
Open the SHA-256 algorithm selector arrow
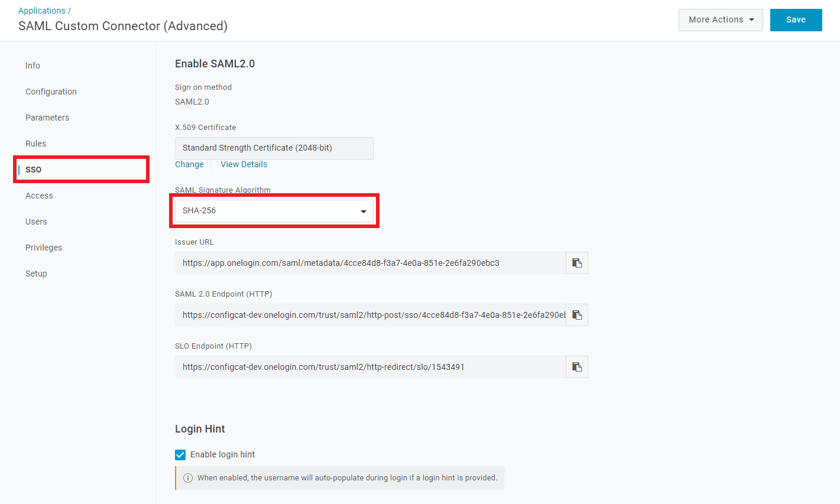363,210
